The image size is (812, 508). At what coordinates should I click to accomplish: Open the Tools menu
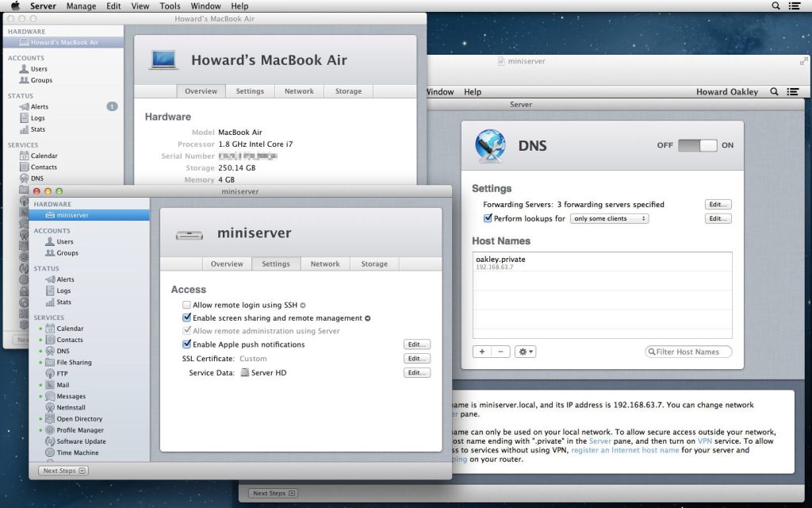click(170, 6)
